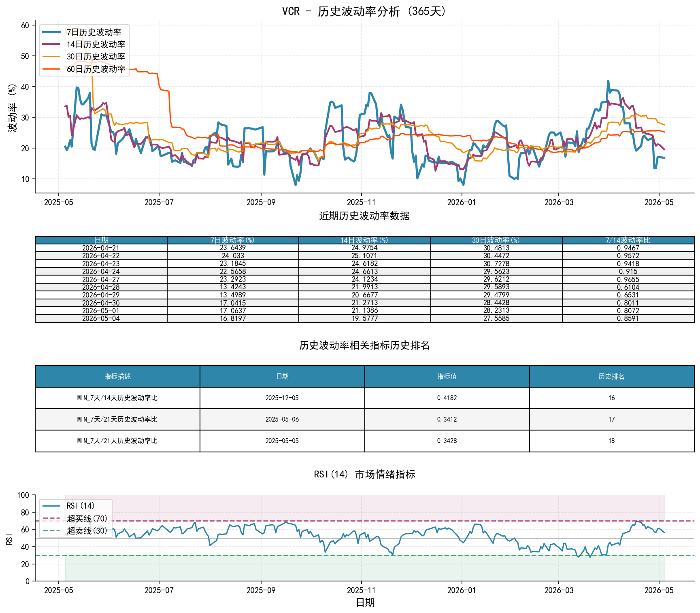Click the 7-day value 13.4243

(x=233, y=287)
